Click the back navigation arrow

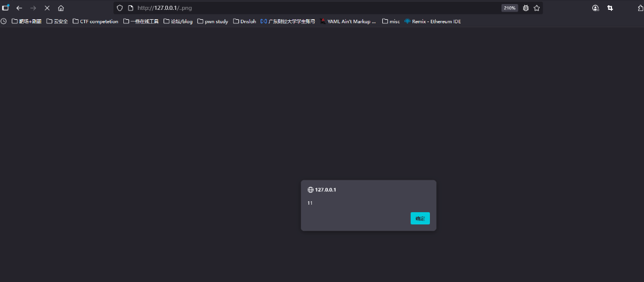(x=19, y=8)
